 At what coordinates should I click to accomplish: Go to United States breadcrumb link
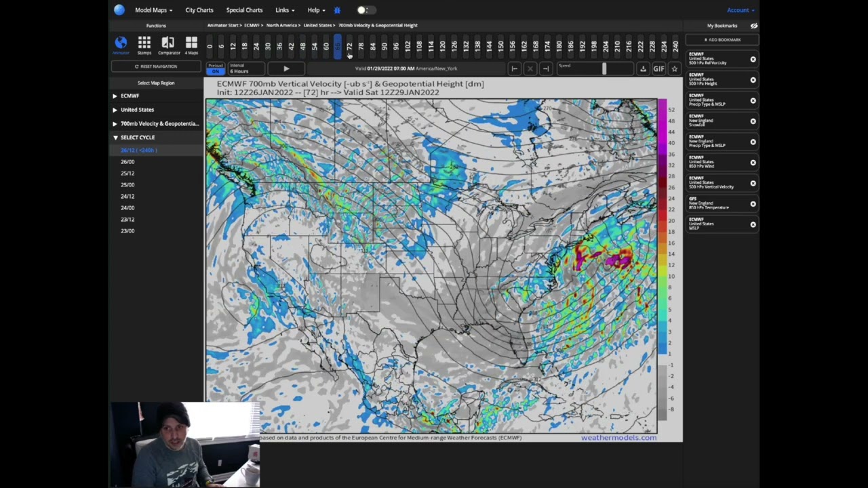pyautogui.click(x=317, y=26)
